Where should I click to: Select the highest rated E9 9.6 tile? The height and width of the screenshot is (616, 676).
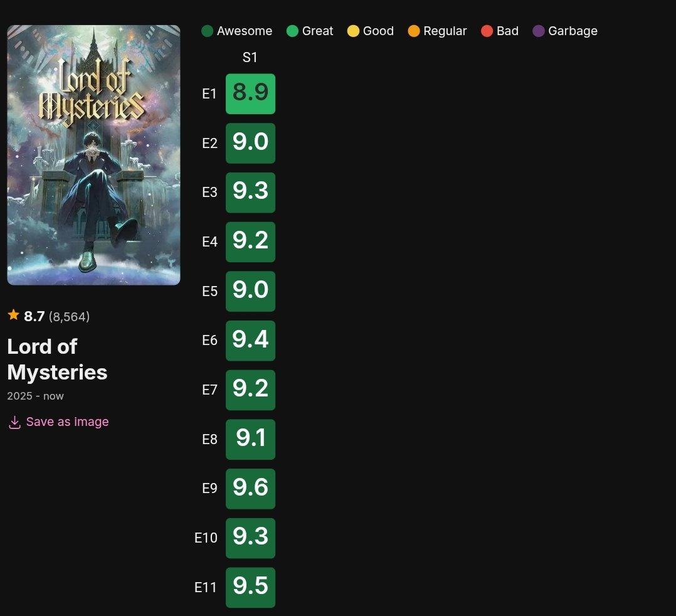[250, 489]
